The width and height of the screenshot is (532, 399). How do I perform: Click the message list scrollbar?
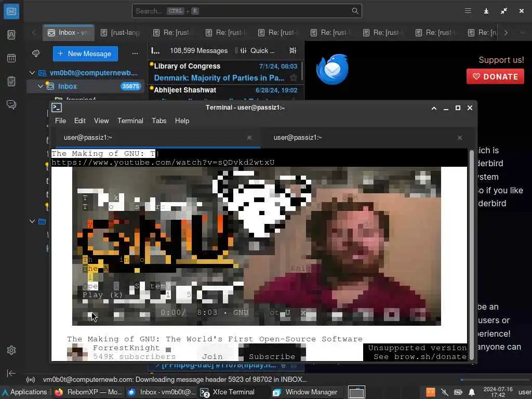point(301,71)
